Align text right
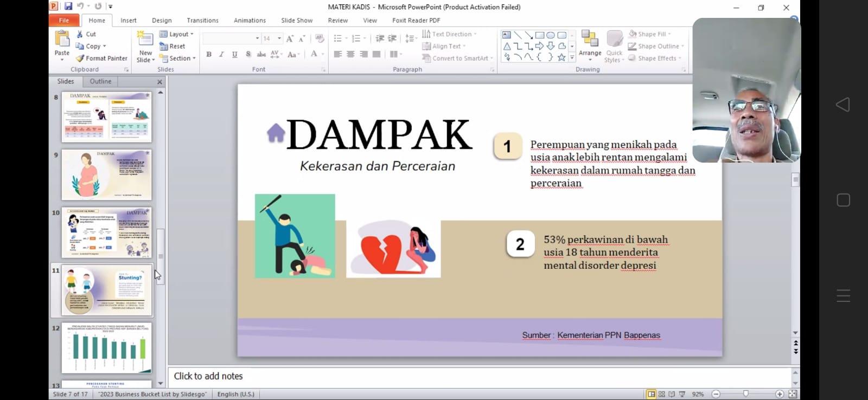The image size is (868, 400). pos(363,54)
